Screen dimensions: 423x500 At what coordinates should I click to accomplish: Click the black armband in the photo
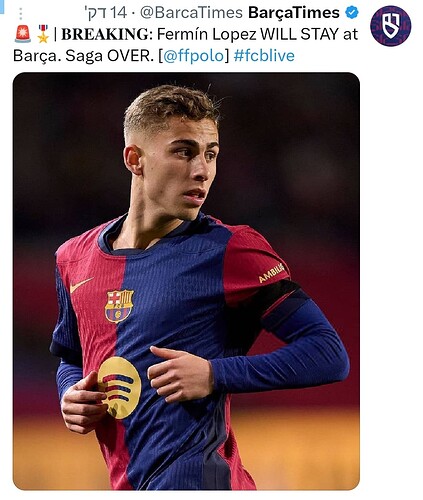[283, 298]
